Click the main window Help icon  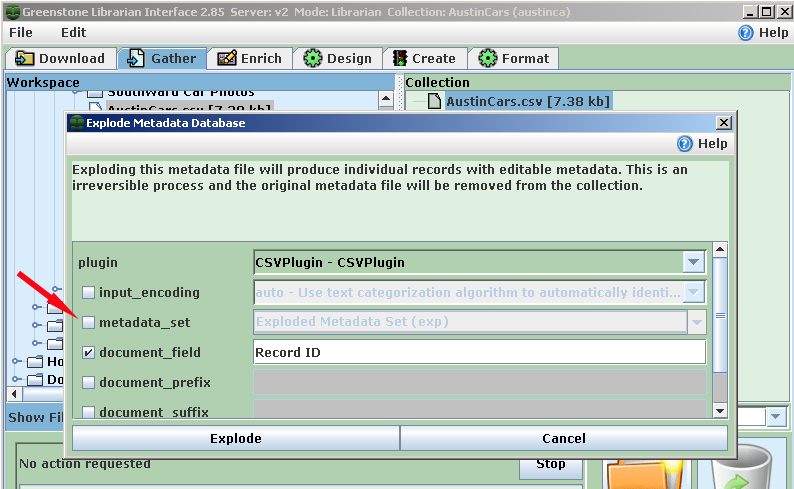click(x=746, y=32)
